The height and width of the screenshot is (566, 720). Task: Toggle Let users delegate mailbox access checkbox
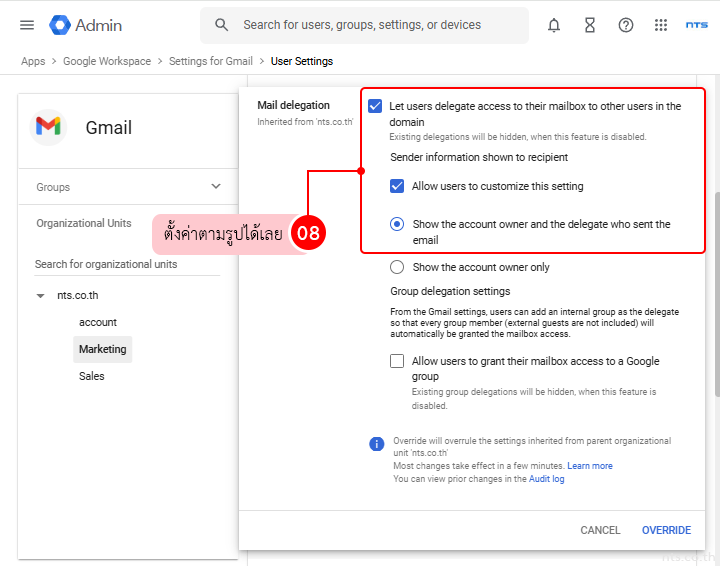click(x=375, y=106)
